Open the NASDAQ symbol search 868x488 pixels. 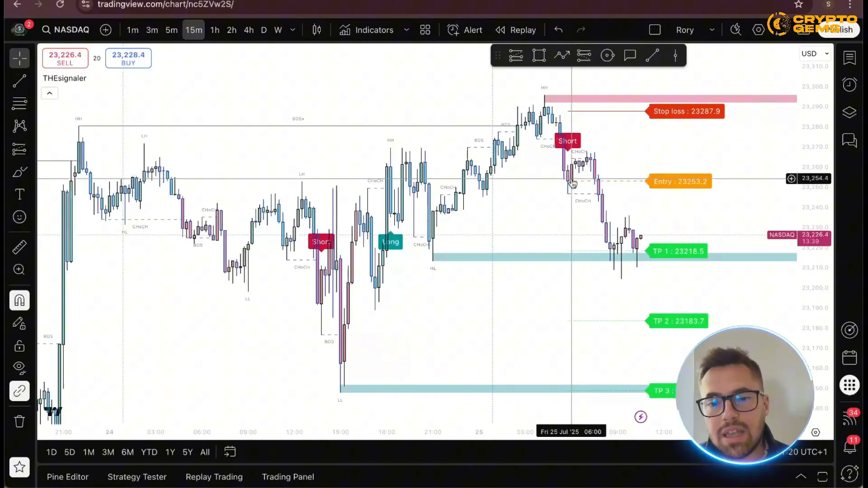pos(66,30)
